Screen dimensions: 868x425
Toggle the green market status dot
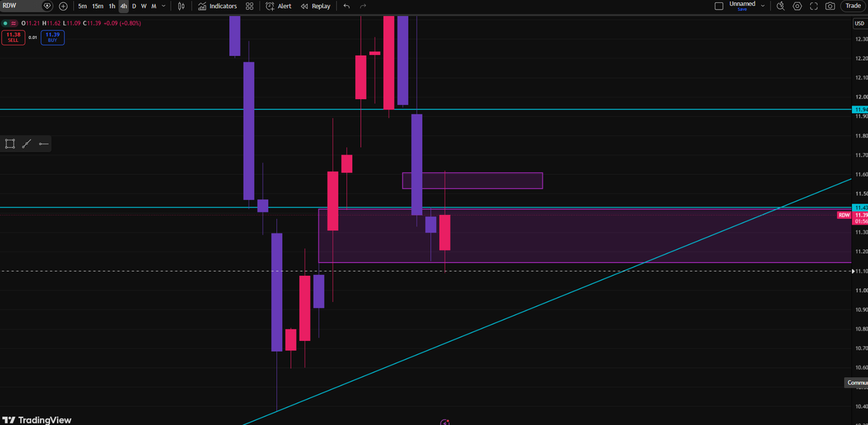pyautogui.click(x=5, y=23)
